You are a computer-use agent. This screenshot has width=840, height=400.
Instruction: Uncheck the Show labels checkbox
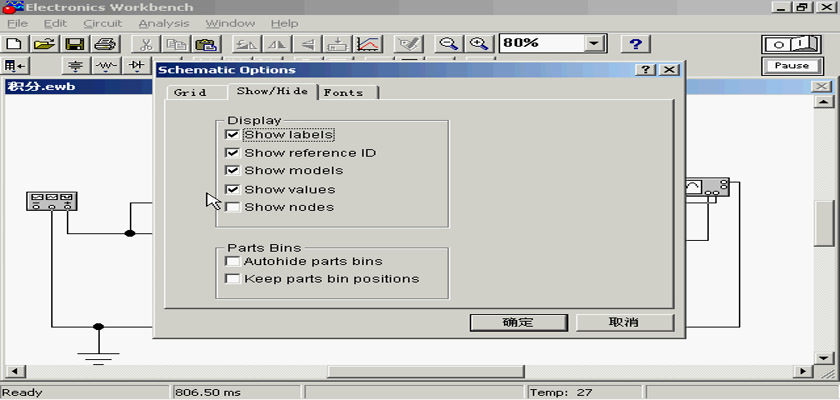(x=233, y=135)
